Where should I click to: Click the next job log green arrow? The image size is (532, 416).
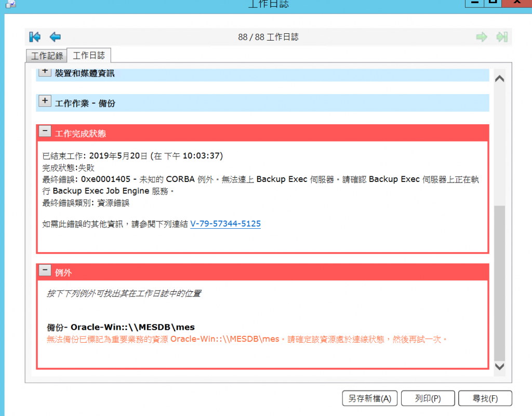[482, 37]
